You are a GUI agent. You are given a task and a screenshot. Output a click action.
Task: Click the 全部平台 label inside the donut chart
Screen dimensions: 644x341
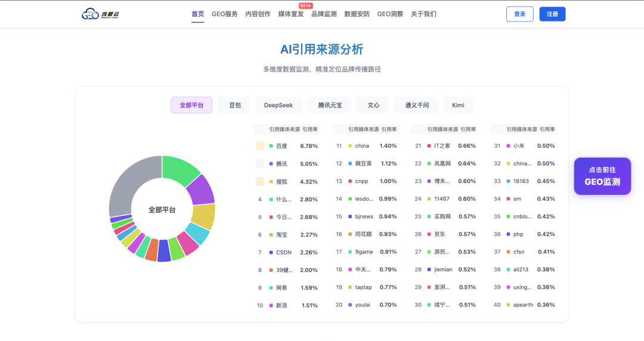[x=162, y=210]
